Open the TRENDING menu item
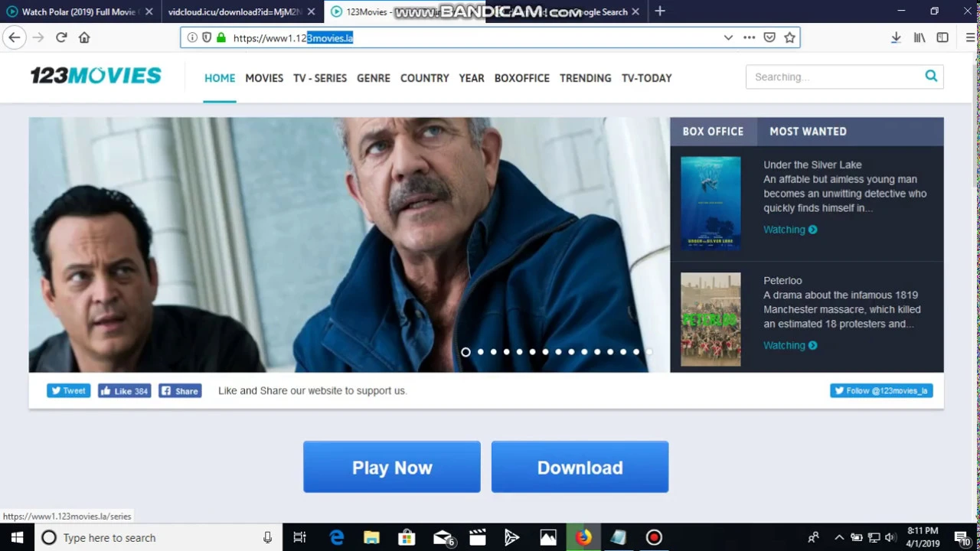 [586, 78]
